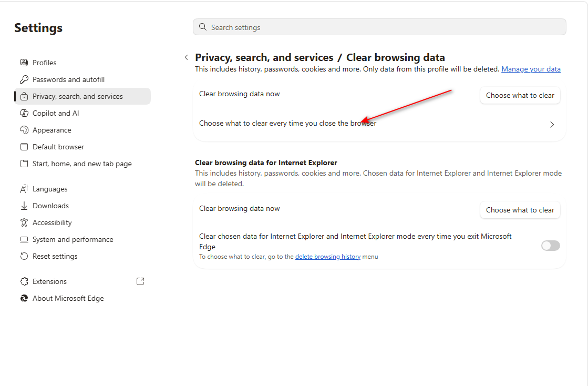The height and width of the screenshot is (386, 588).
Task: Click Privacy, search, and services breadcrumb
Action: [264, 57]
